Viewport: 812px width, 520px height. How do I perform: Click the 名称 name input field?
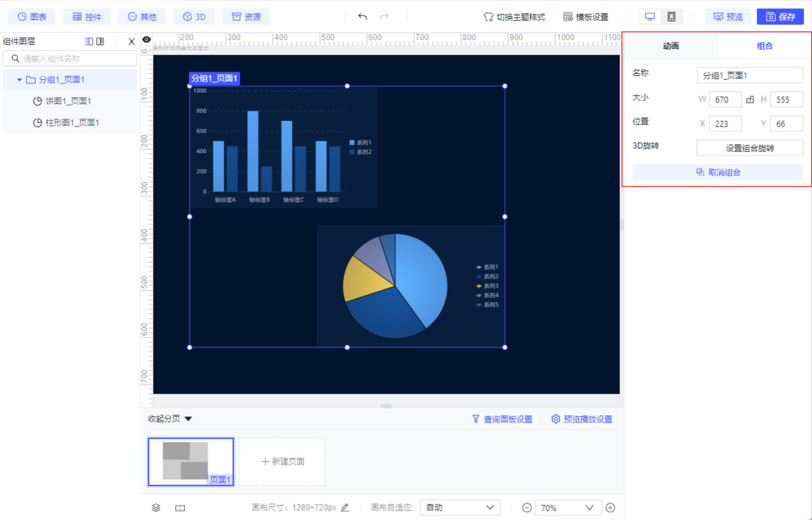(750, 75)
